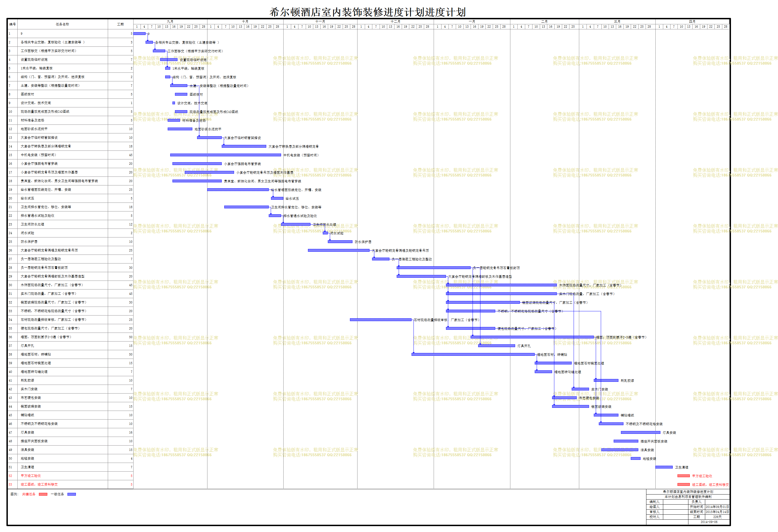Select task row 灯具开孔 in the table
The width and height of the screenshot is (778, 532).
70,346
